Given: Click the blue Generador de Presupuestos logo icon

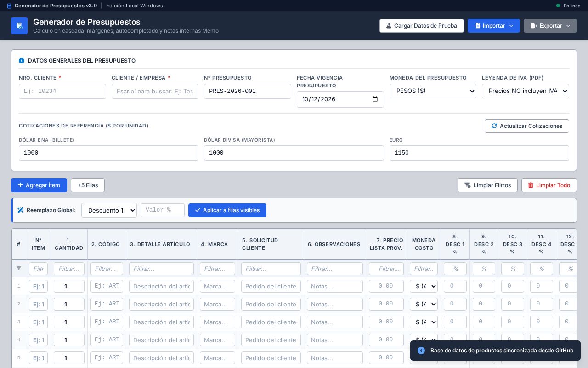Looking at the screenshot, I should click(19, 26).
